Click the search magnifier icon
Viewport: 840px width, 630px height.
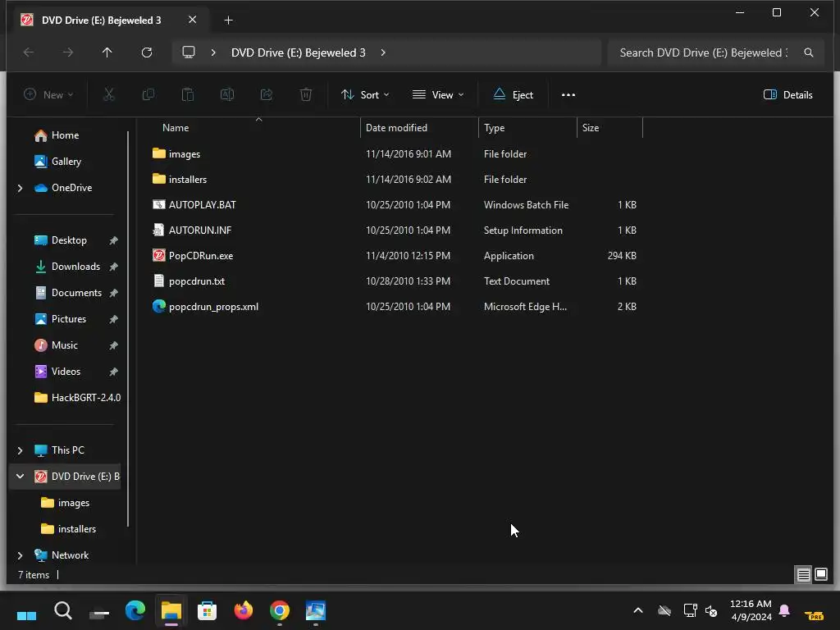(x=808, y=52)
